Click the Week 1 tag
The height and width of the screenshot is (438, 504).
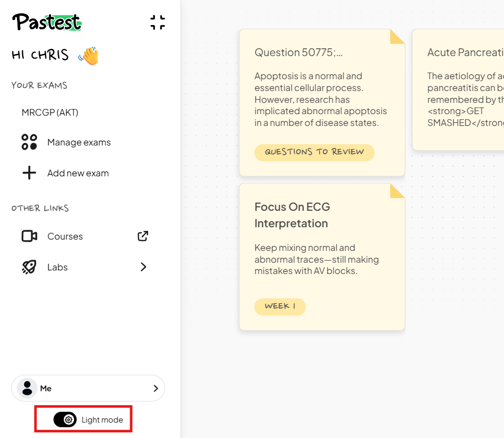280,306
